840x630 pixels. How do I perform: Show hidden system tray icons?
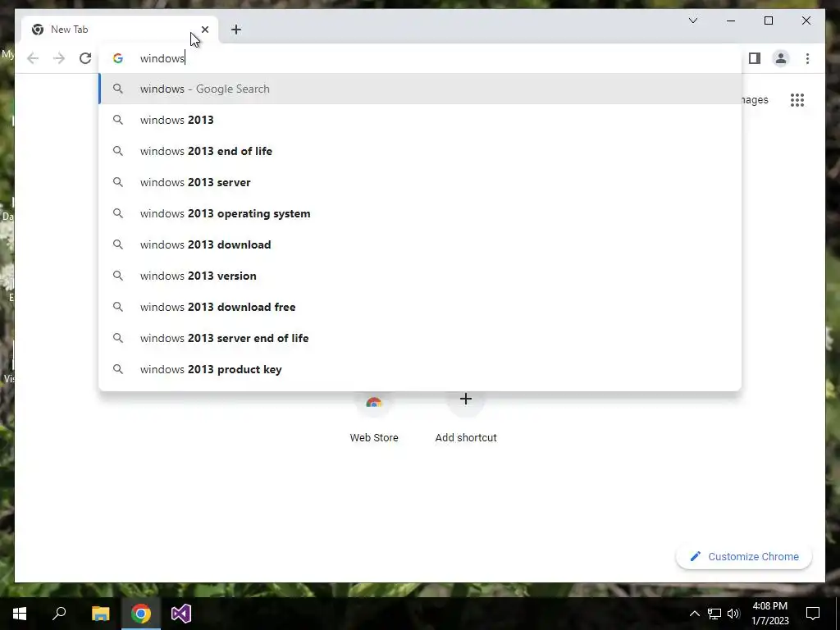point(694,614)
